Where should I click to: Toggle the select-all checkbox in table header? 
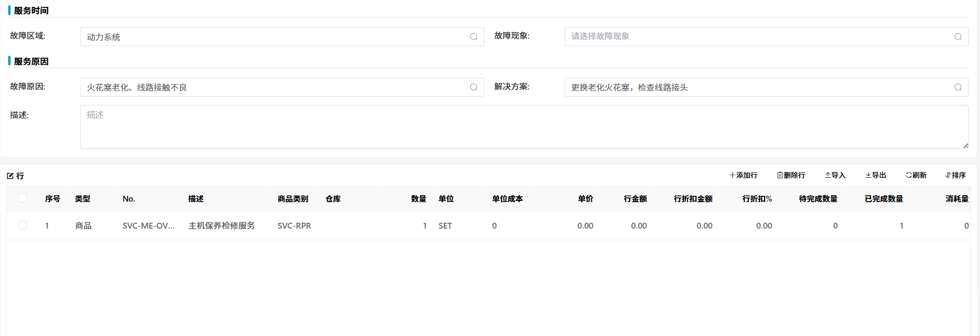[23, 198]
